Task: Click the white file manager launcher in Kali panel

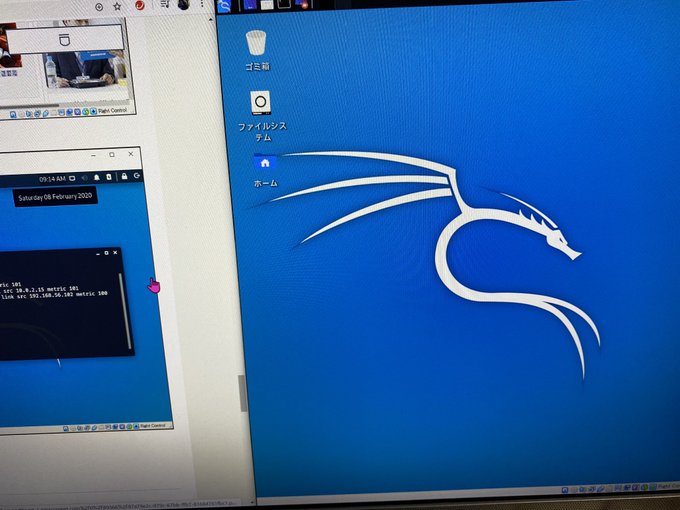Action: (x=267, y=4)
